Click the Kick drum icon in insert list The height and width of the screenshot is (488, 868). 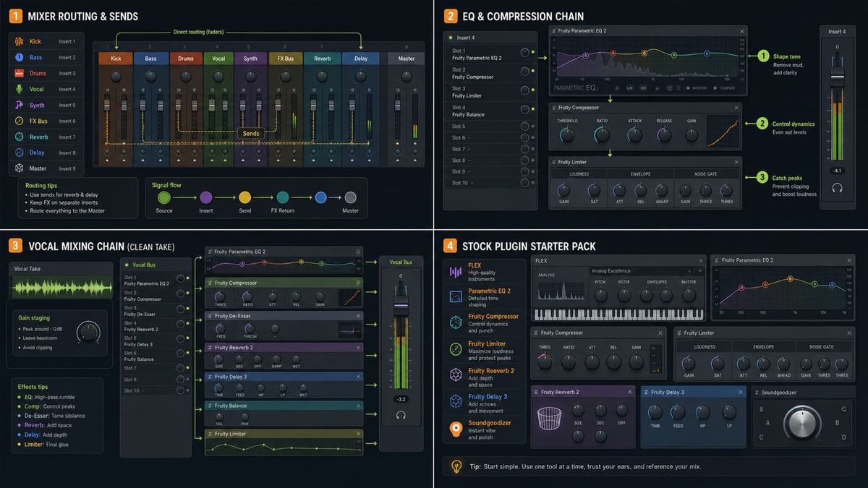tap(20, 41)
